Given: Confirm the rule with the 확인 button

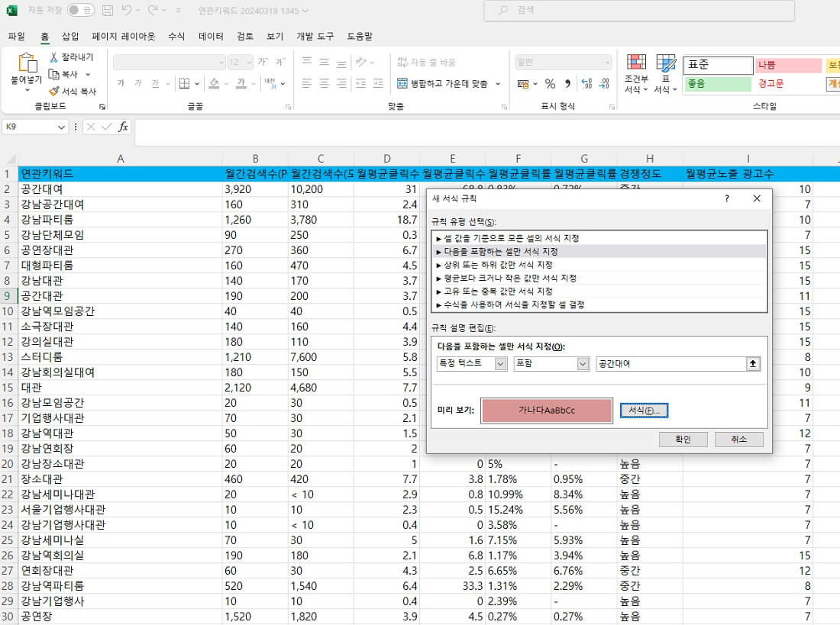Looking at the screenshot, I should [683, 439].
